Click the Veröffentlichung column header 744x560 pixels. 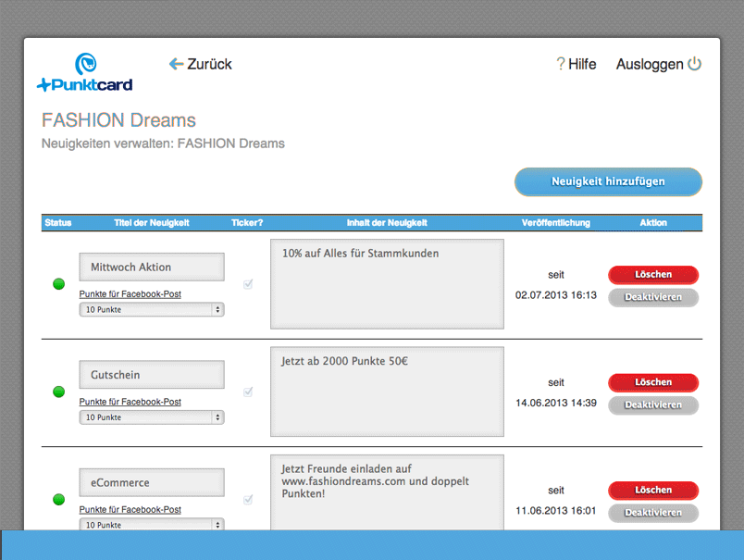tap(555, 222)
